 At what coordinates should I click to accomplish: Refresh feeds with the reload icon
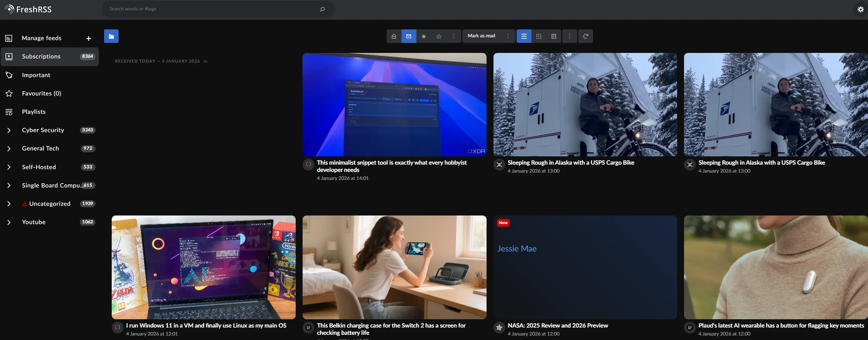586,36
